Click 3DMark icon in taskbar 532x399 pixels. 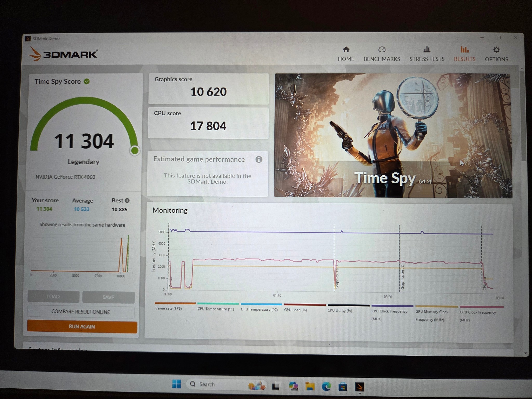[360, 387]
